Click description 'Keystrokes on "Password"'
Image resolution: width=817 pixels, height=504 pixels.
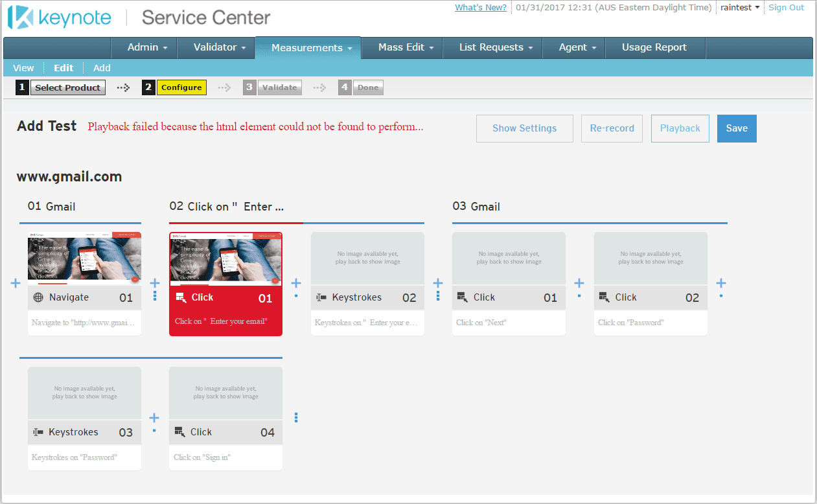75,457
